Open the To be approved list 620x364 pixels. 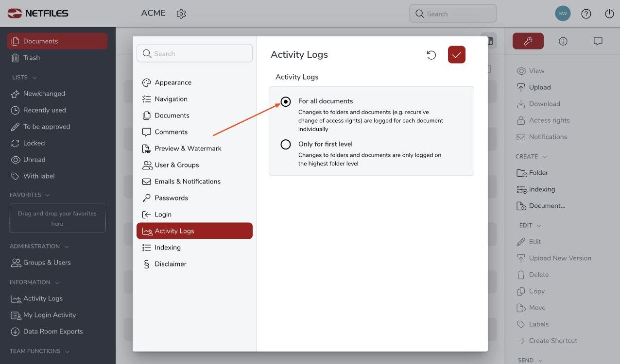[57, 127]
